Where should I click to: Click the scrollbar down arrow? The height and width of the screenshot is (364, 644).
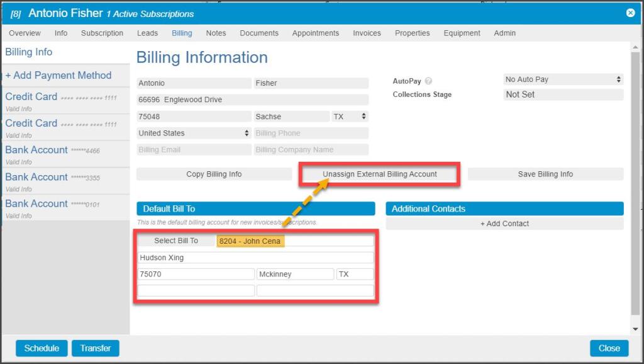point(635,329)
